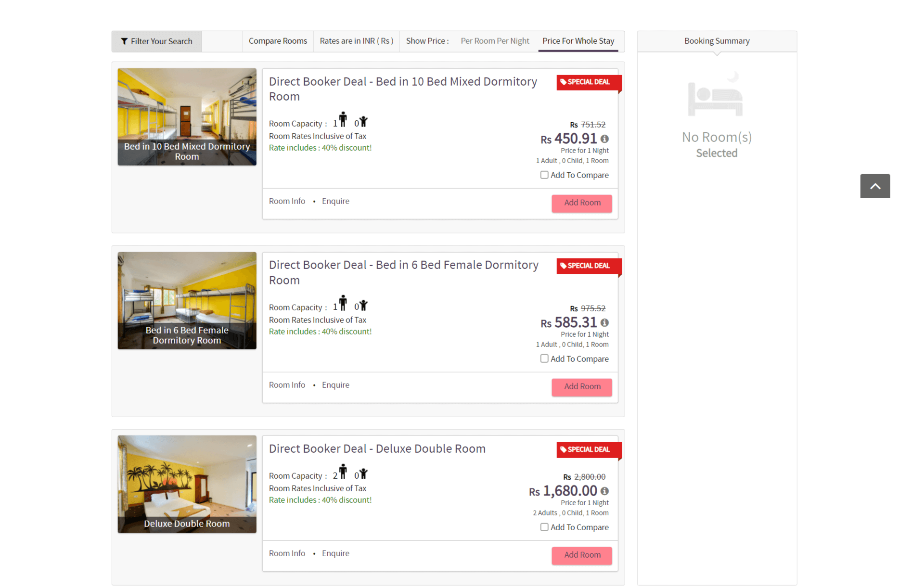The height and width of the screenshot is (588, 899).
Task: Click the scroll-to-top chevron icon
Action: (875, 186)
